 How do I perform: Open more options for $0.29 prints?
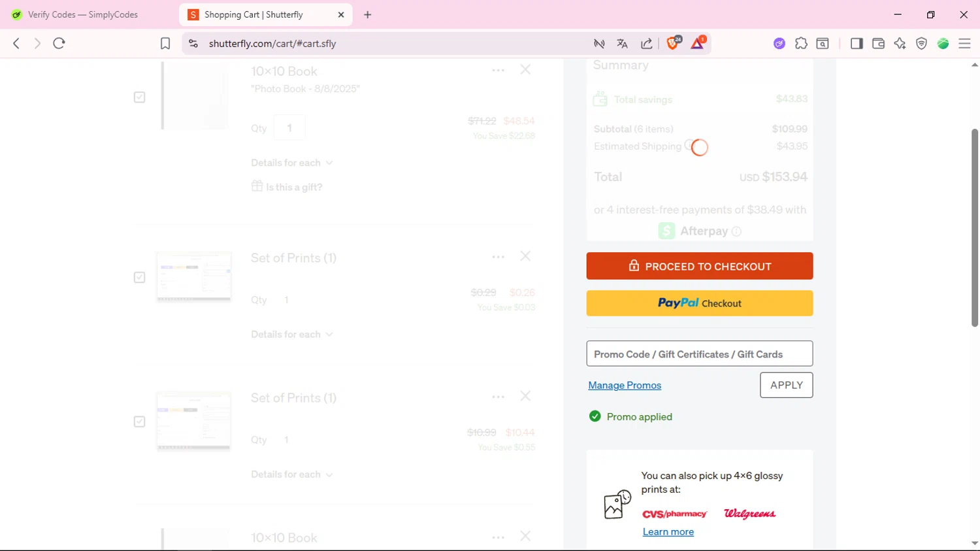(498, 257)
